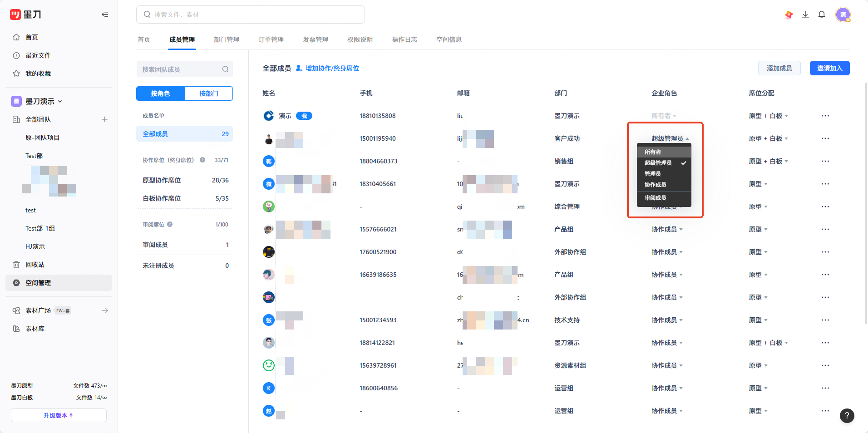Switch to 部门管理 tab

point(227,39)
